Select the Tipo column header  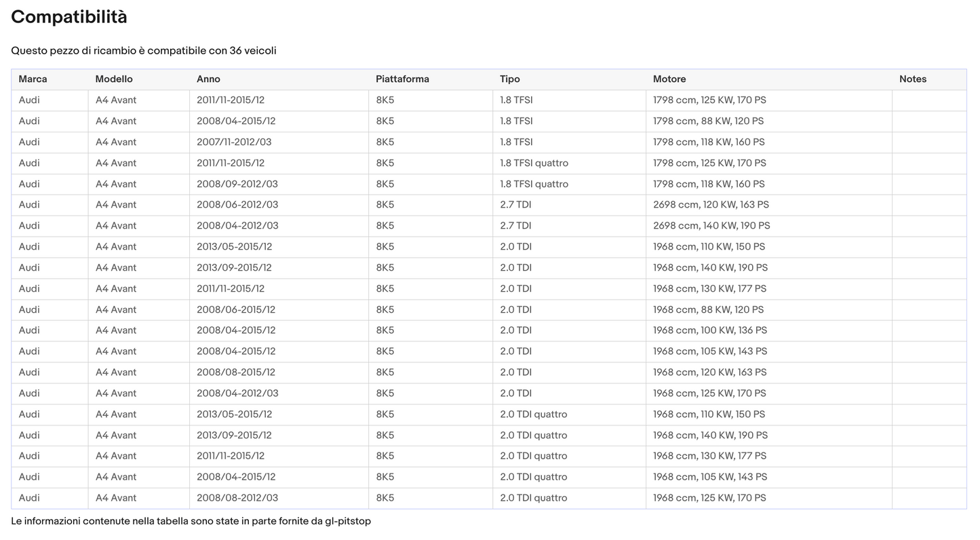510,79
